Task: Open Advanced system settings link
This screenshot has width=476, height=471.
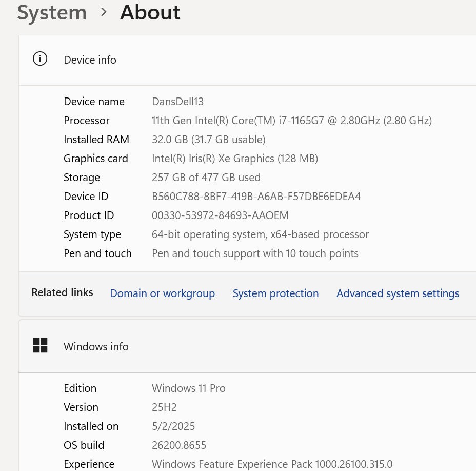Action: pyautogui.click(x=398, y=293)
